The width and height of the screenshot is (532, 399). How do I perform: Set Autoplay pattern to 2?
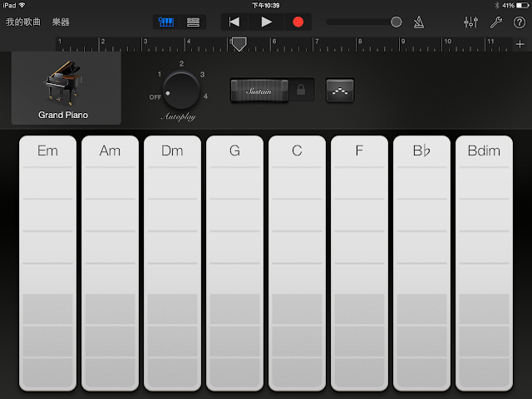[x=181, y=64]
